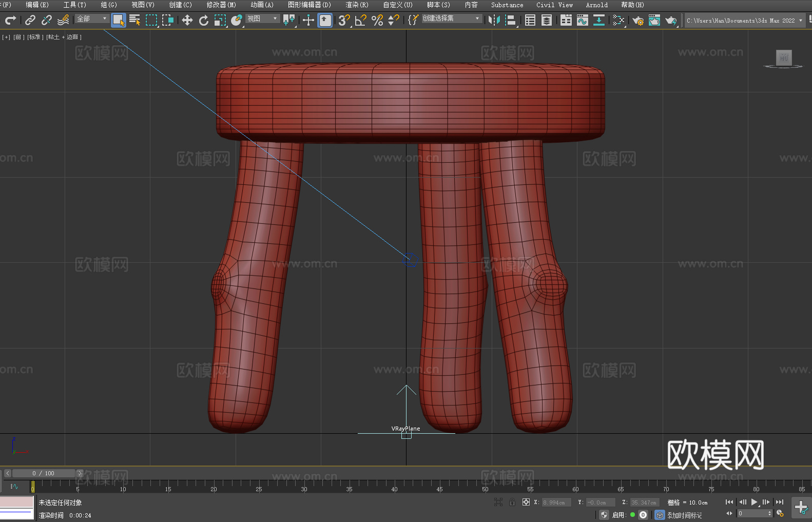Click '添加时间标记' add time tag
The width and height of the screenshot is (812, 522).
pyautogui.click(x=684, y=515)
